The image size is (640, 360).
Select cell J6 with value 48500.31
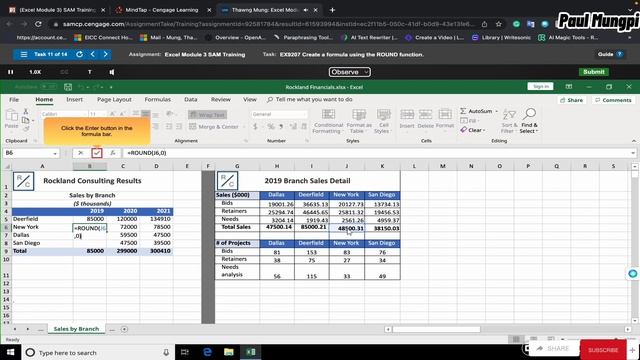click(x=347, y=228)
